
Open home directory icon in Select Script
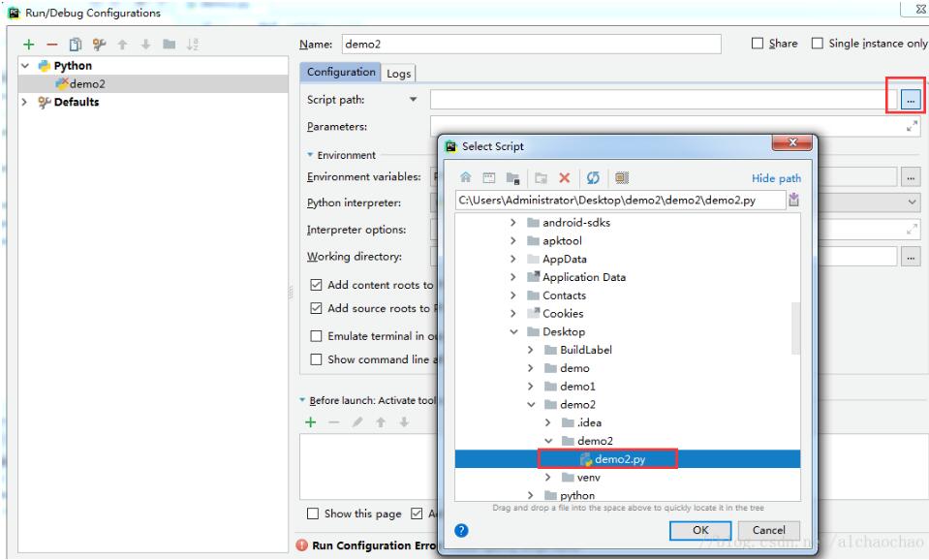tap(466, 177)
